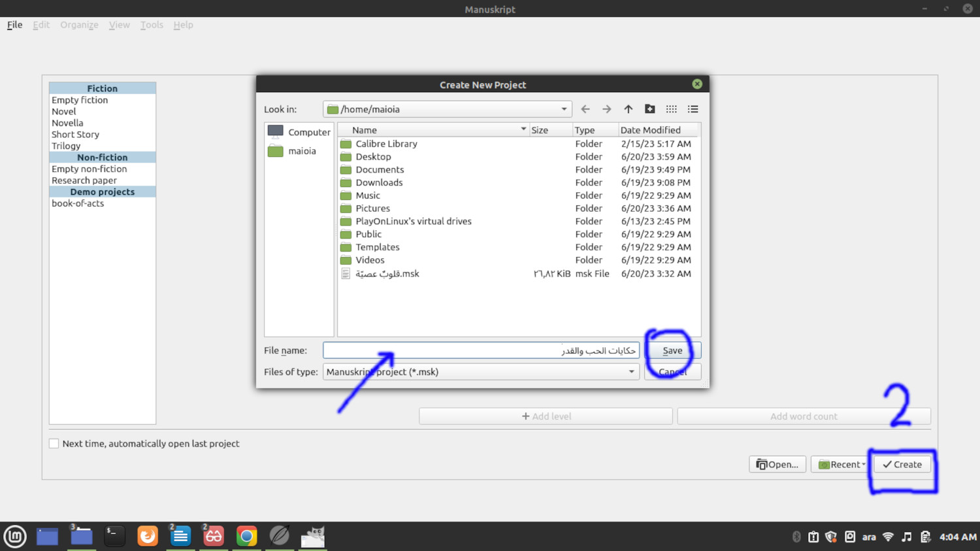Open the Linux Mint start menu
The height and width of the screenshot is (551, 980).
(x=14, y=537)
